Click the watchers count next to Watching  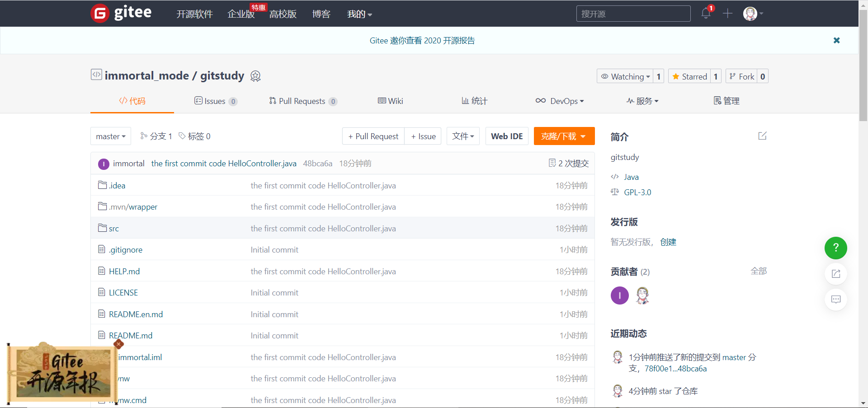coord(659,76)
